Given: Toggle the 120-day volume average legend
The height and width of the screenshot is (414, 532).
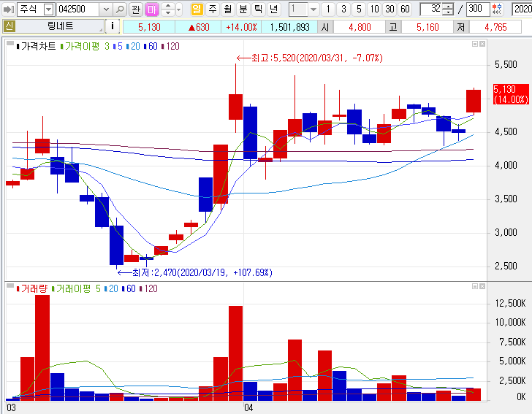Looking at the screenshot, I should 148,289.
